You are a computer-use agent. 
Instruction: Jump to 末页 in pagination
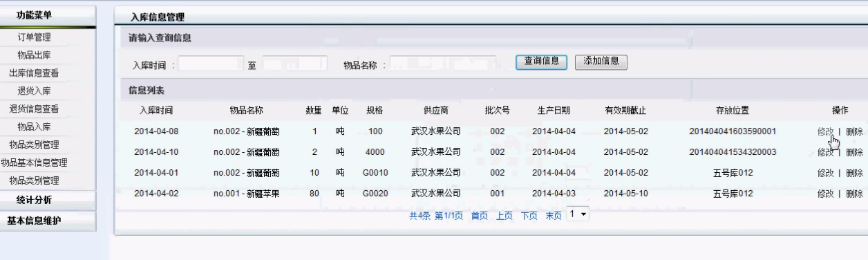(554, 216)
